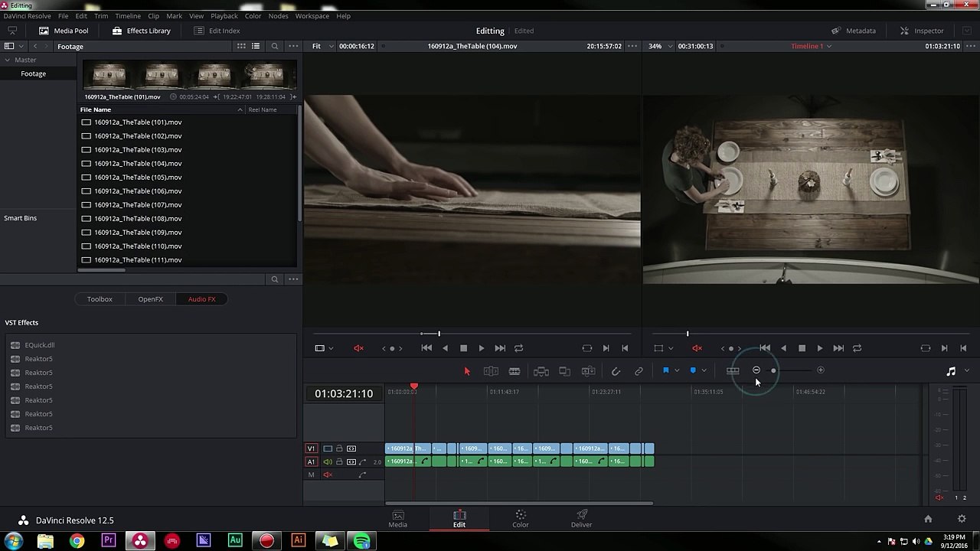Screen dimensions: 980x551
Task: Mute the A1 audio track speaker
Action: [x=328, y=461]
